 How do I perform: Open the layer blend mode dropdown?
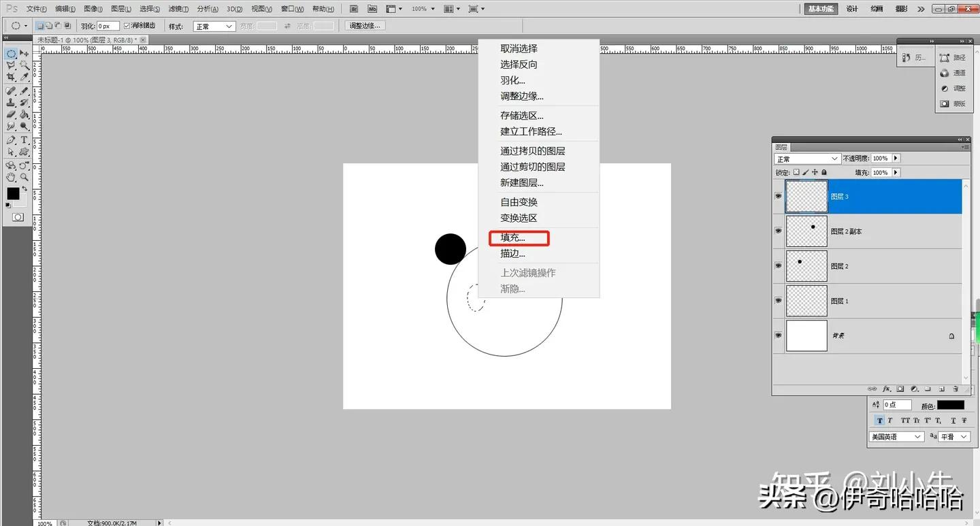tap(806, 158)
